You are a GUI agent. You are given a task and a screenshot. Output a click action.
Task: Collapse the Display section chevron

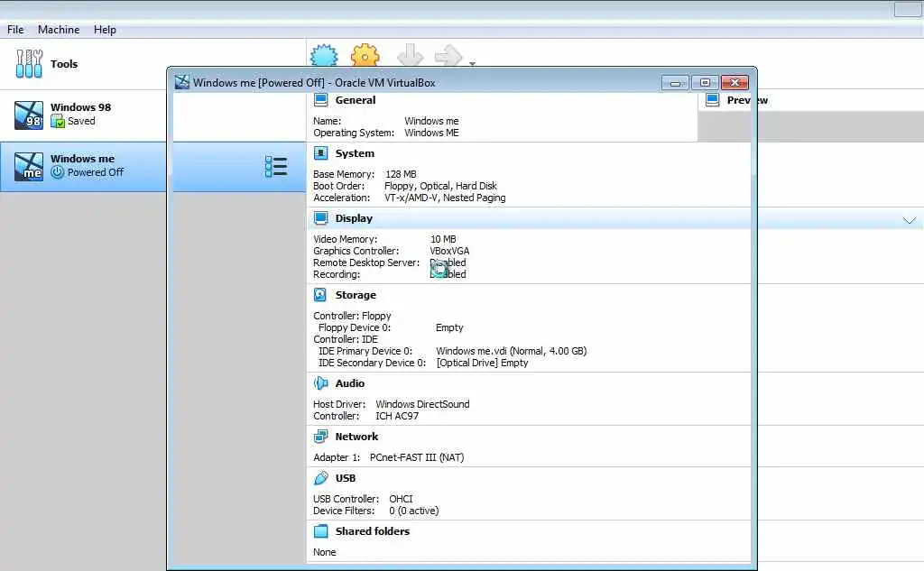tap(910, 220)
